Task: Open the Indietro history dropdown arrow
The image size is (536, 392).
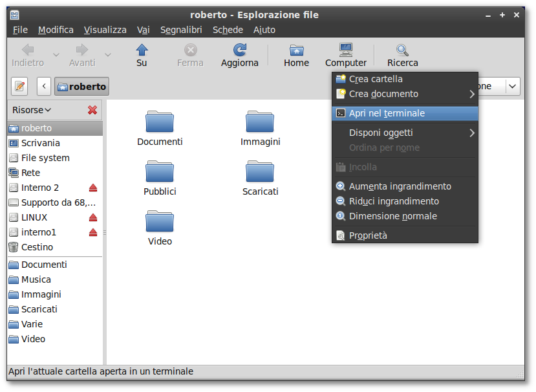Action: [x=56, y=55]
